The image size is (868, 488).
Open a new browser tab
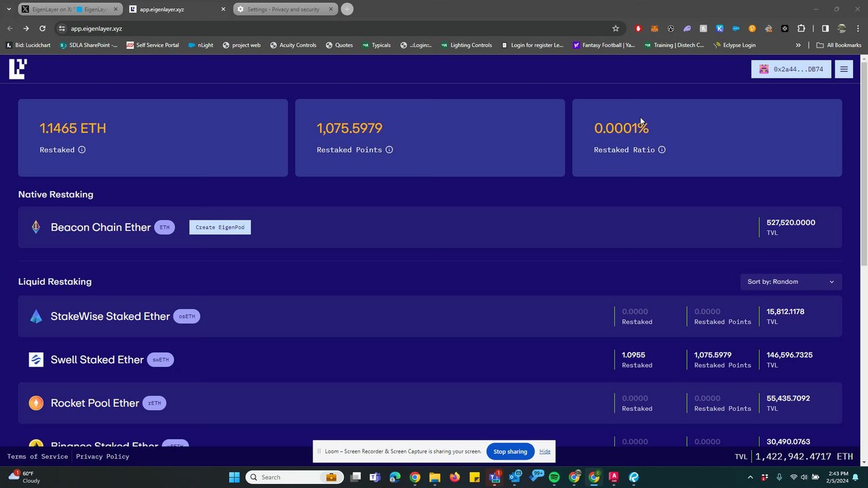click(x=347, y=9)
